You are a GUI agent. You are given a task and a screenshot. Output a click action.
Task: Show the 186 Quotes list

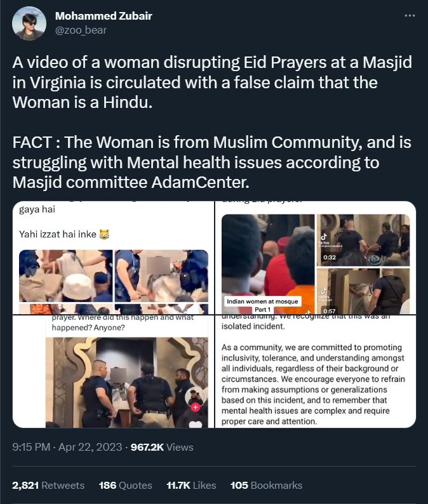pyautogui.click(x=125, y=485)
